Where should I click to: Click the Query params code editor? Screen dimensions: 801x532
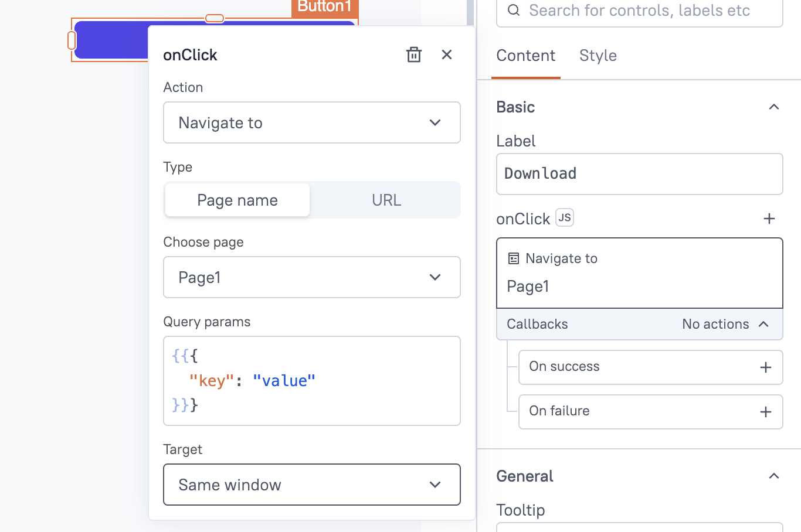point(312,381)
